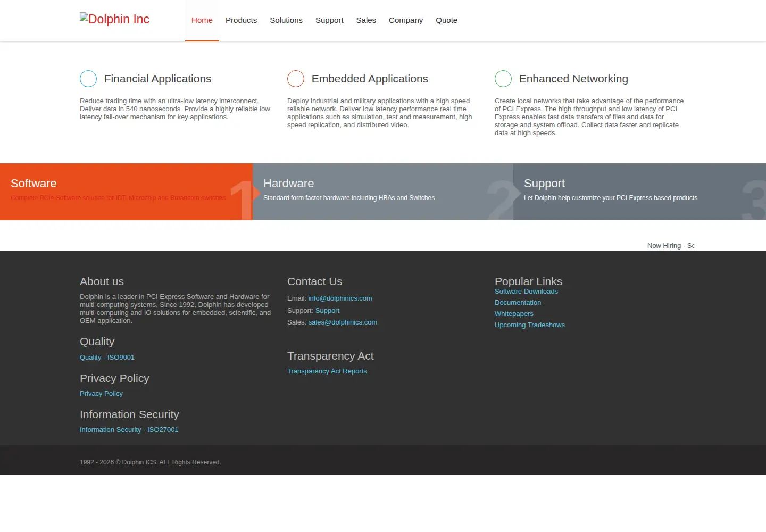Open the Support navigation menu

tap(329, 20)
